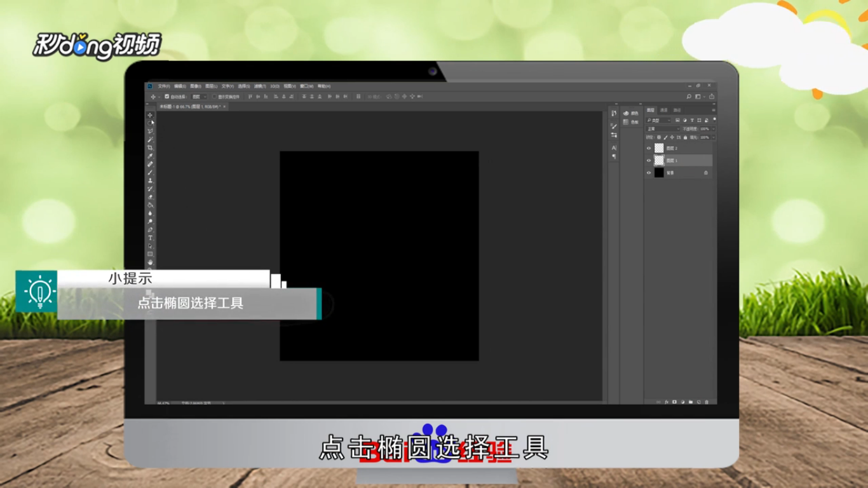Screen dimensions: 868x488
Task: Open the blend mode 正常 dropdown
Action: click(663, 129)
